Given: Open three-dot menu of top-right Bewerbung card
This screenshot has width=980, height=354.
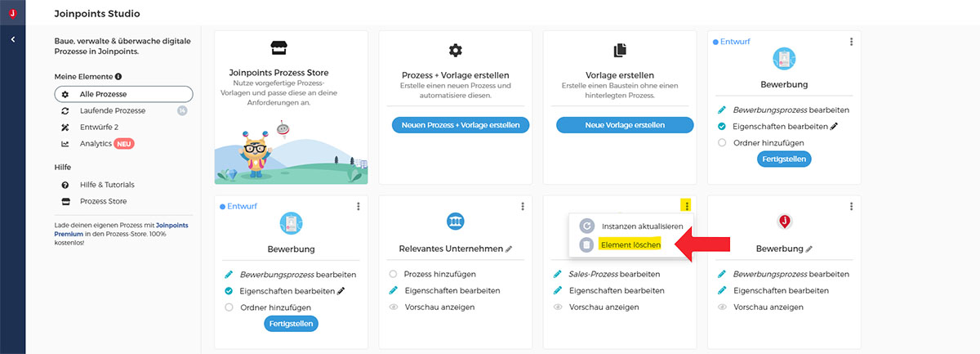Looking at the screenshot, I should [x=851, y=42].
